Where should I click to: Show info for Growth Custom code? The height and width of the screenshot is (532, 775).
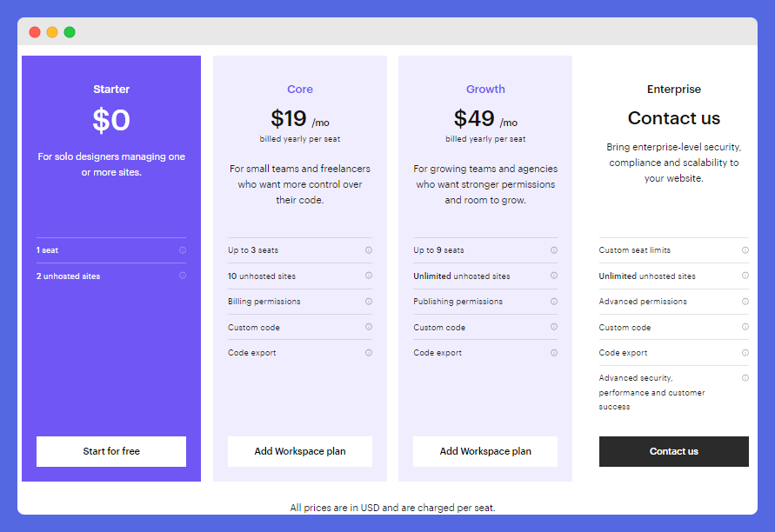pyautogui.click(x=554, y=327)
